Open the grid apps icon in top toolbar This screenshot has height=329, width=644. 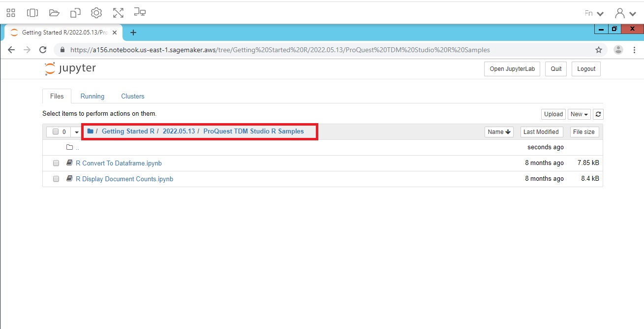click(11, 13)
